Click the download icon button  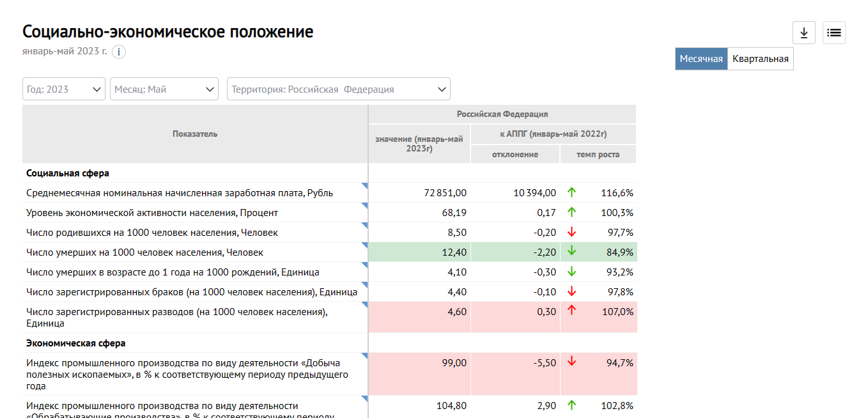click(803, 33)
